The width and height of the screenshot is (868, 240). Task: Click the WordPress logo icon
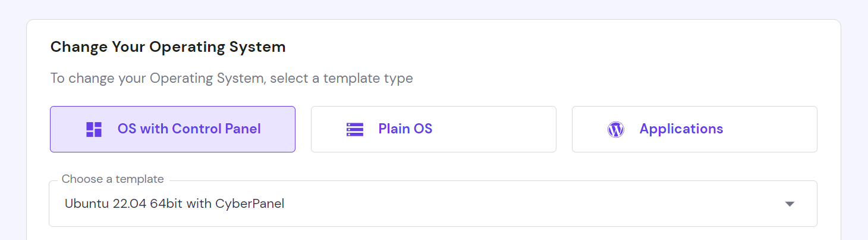pyautogui.click(x=616, y=129)
